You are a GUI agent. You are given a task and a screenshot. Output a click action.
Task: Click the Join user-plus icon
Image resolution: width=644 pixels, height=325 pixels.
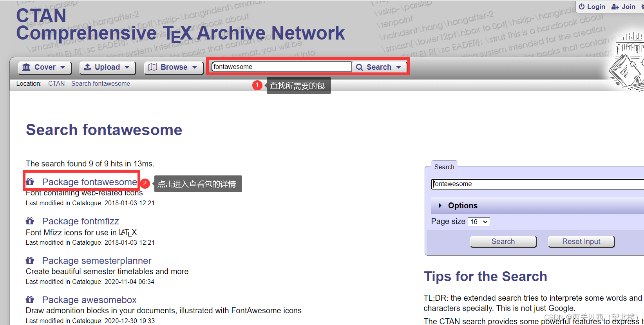tap(615, 7)
